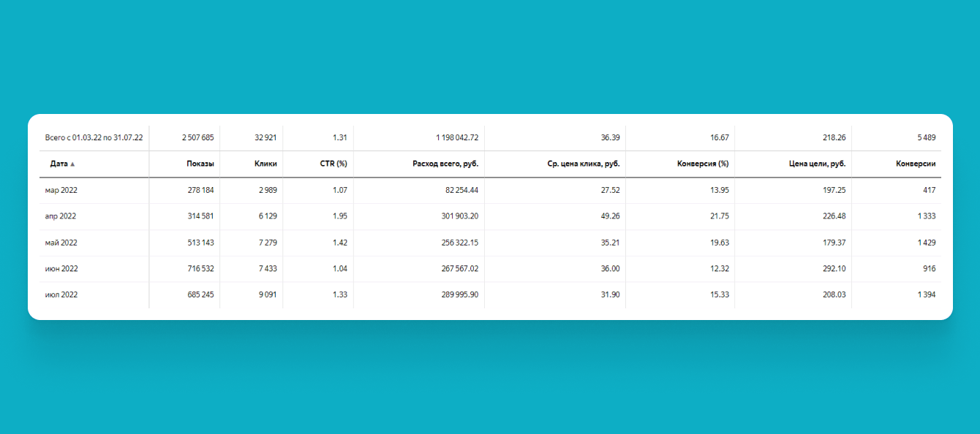Click average click price 31.90
Screen dimensions: 980x434
(x=611, y=295)
